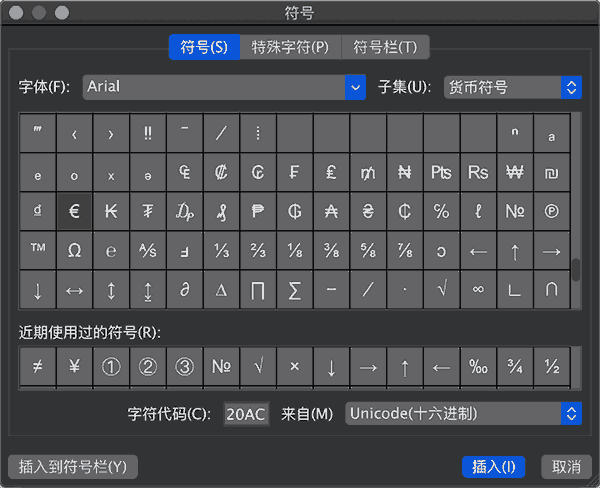Pick the three-quarters fraction in recent symbols

point(515,367)
